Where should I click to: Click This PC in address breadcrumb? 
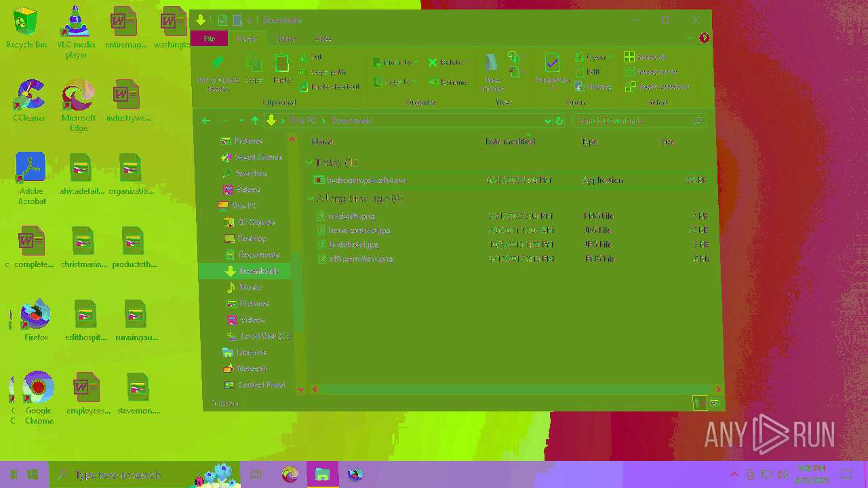[x=303, y=121]
